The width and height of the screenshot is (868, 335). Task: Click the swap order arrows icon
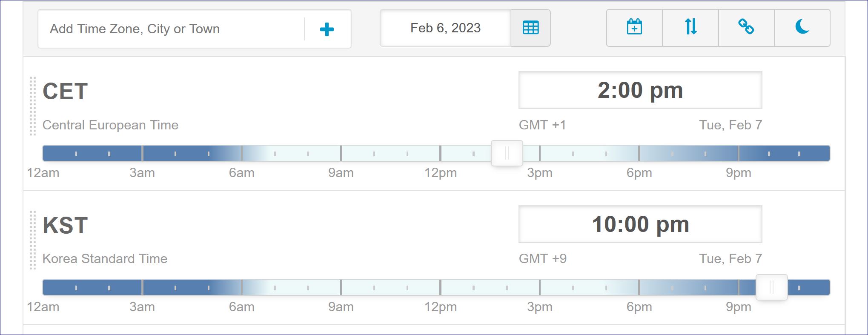[x=690, y=27]
